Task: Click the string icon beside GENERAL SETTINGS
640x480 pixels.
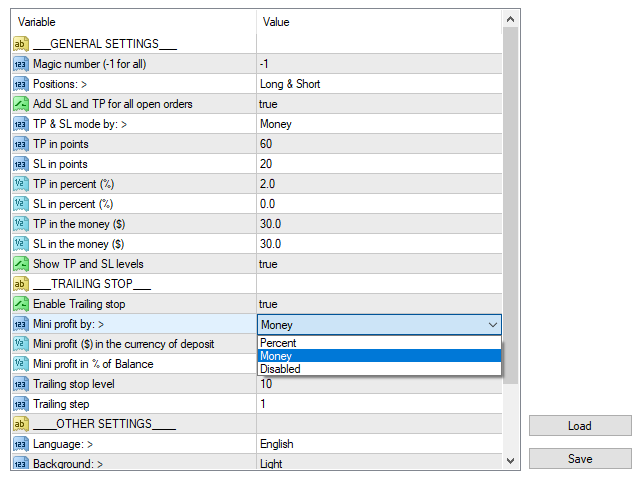Action: [x=20, y=44]
